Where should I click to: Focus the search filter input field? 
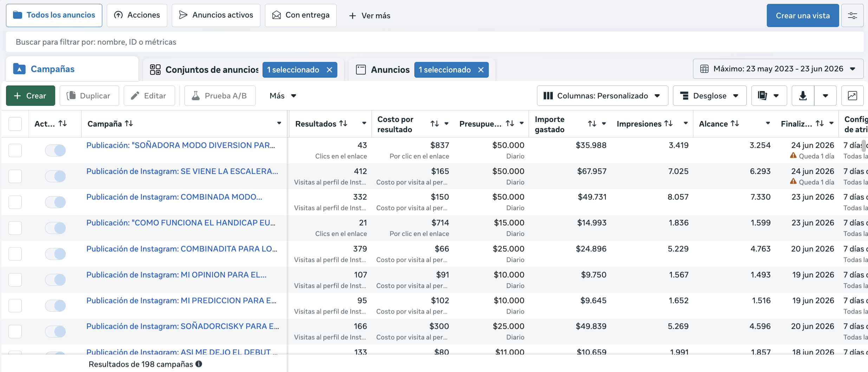tap(435, 42)
